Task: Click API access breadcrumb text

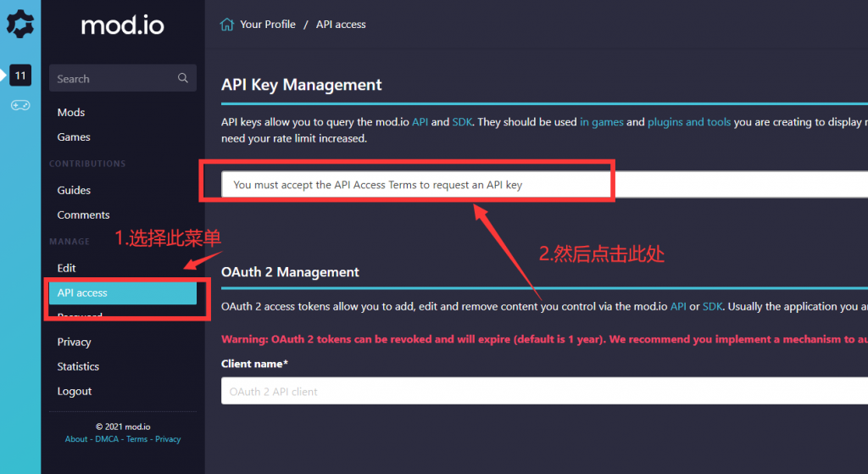Action: (341, 25)
